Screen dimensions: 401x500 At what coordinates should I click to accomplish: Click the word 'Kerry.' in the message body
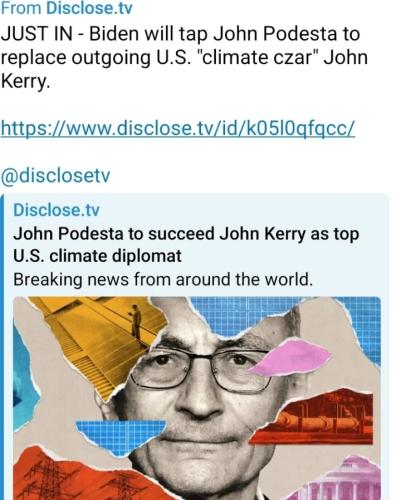coord(25,82)
